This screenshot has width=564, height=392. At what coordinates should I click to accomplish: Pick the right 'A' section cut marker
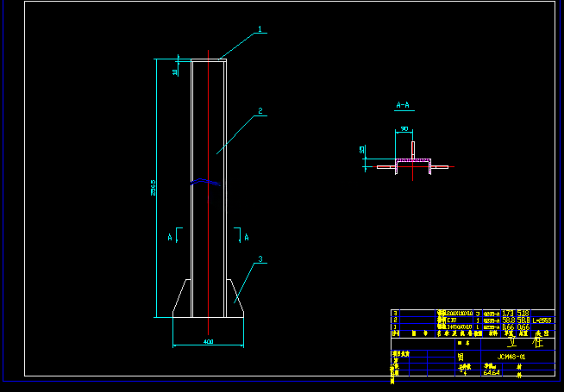(x=247, y=237)
